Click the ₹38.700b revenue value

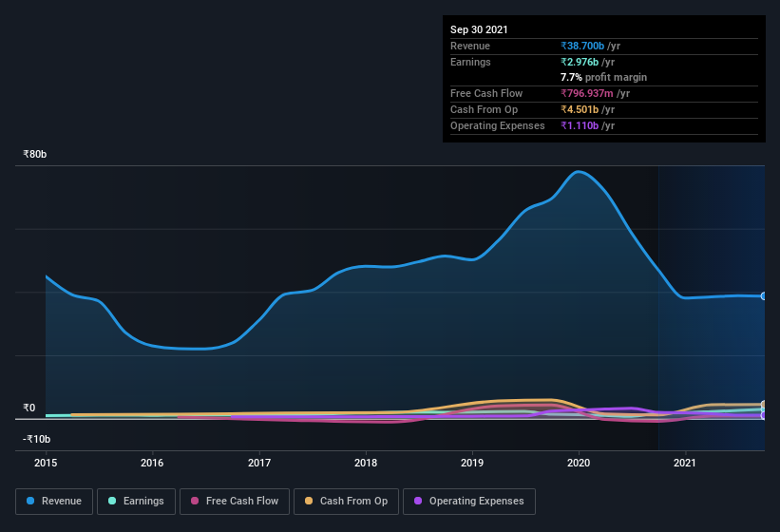click(x=582, y=46)
